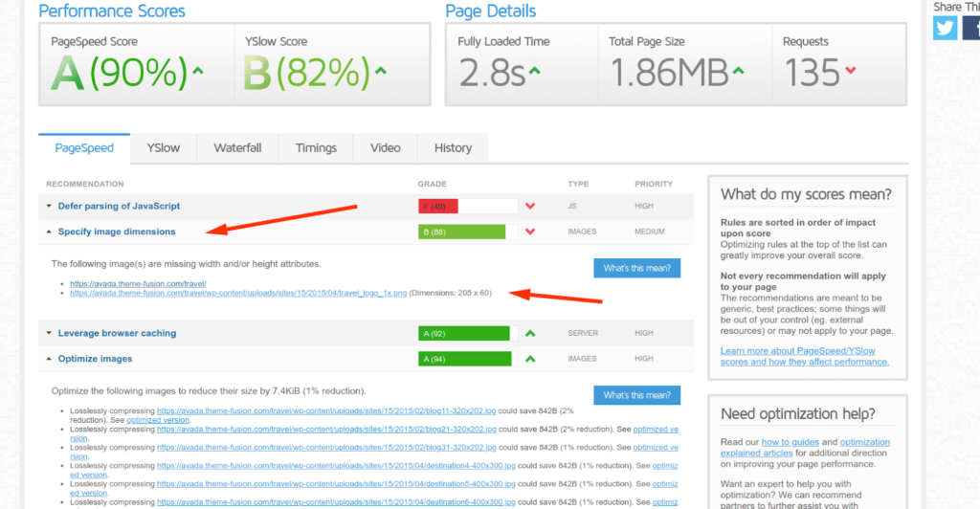
Task: Open Defer parsing of JavaScript recommendation
Action: click(x=119, y=206)
